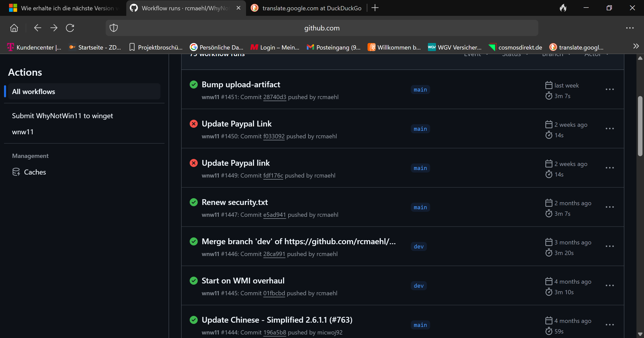Click success status icon of Bump upload-artifact
The width and height of the screenshot is (644, 338).
(x=194, y=84)
